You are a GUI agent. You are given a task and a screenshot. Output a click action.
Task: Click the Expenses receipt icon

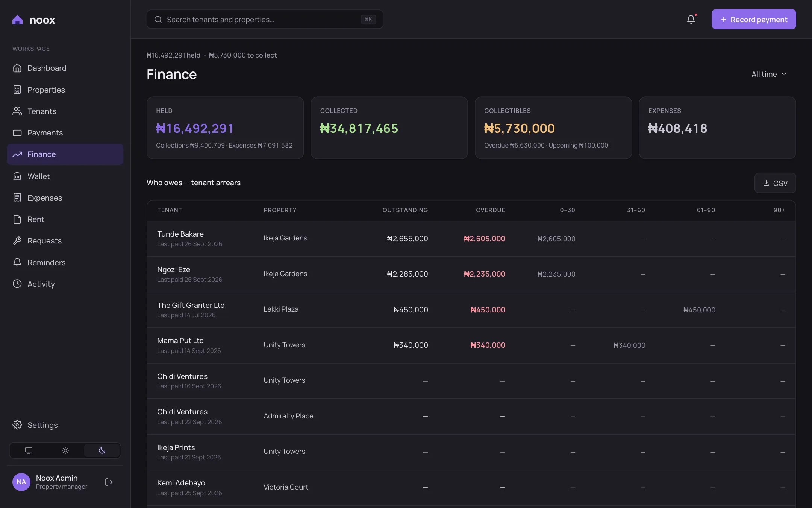[x=17, y=198]
